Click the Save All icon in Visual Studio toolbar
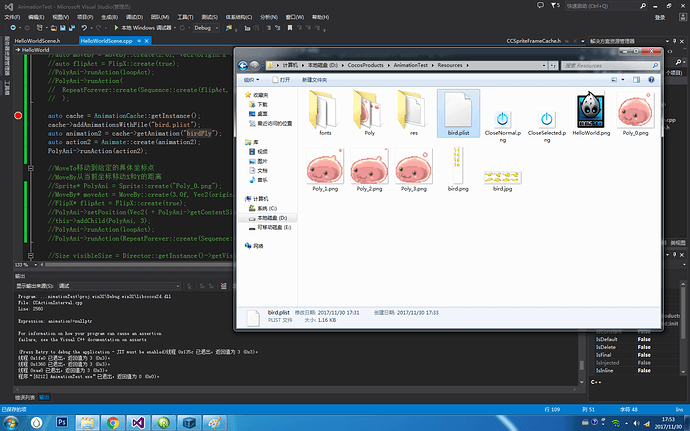This screenshot has width=690, height=431. click(x=72, y=28)
